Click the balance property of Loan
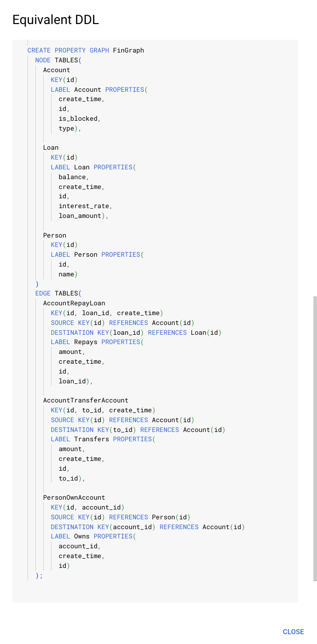 pos(74,177)
